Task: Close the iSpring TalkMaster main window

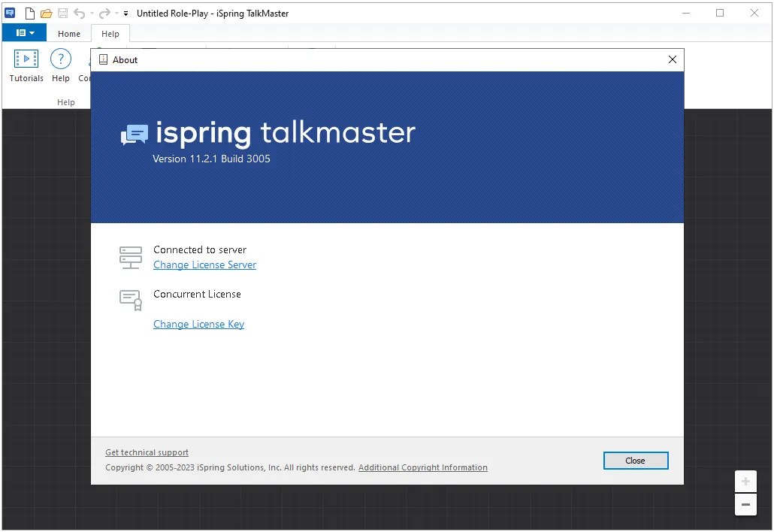Action: (754, 14)
